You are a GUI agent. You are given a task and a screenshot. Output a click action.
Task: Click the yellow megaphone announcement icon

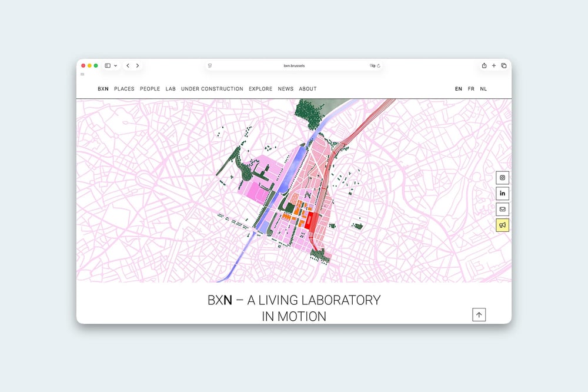coord(503,225)
